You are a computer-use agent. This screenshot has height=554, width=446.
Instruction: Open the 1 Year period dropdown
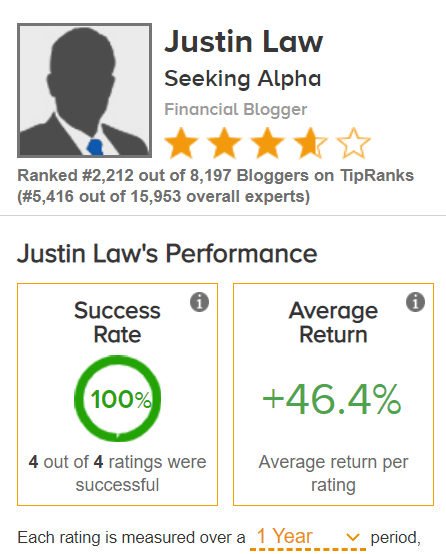tap(308, 537)
